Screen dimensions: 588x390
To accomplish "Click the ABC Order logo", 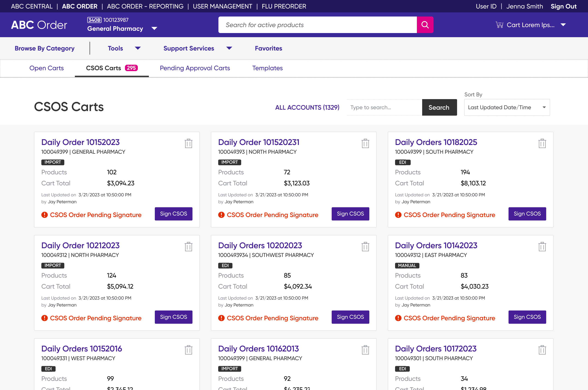I will 39,25.
